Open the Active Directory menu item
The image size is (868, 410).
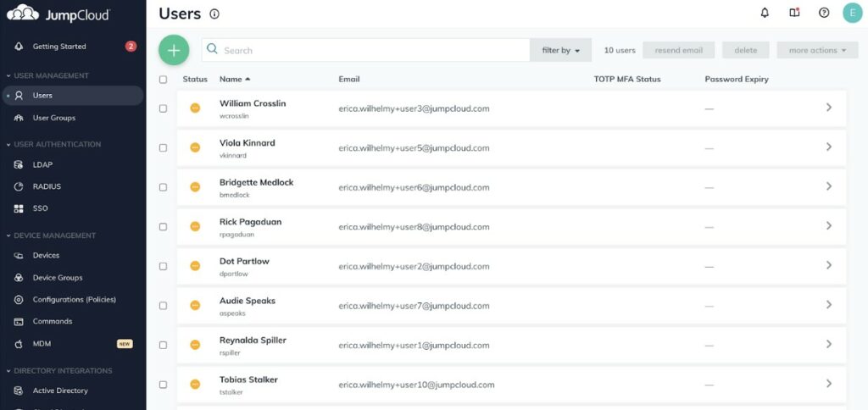pyautogui.click(x=60, y=391)
